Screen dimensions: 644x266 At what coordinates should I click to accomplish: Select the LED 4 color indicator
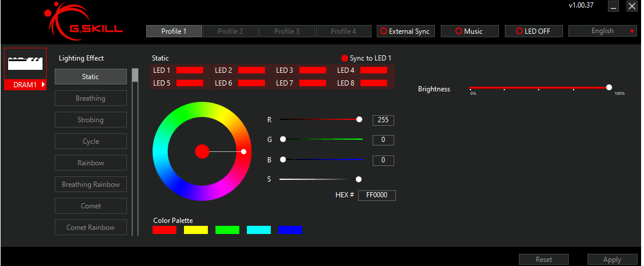tap(373, 70)
